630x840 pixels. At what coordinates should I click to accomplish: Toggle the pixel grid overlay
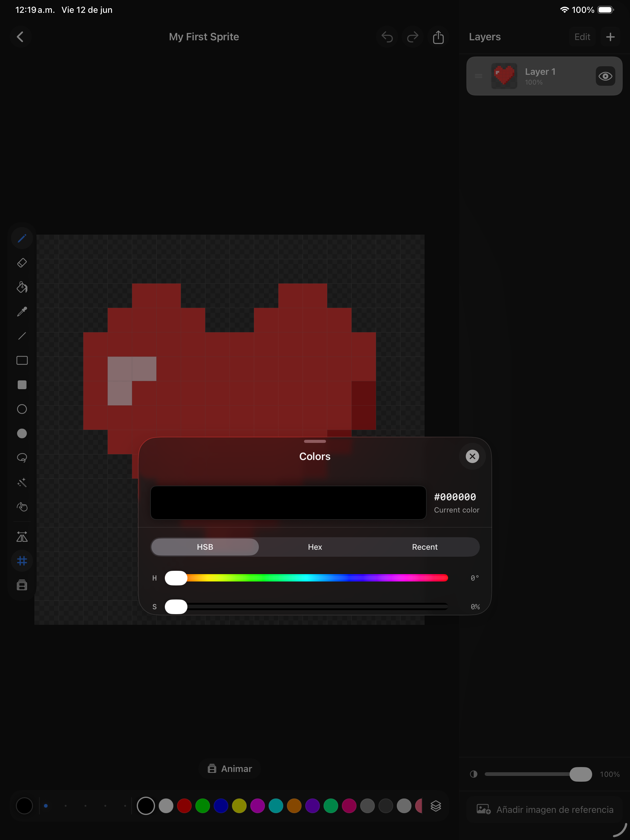(22, 560)
